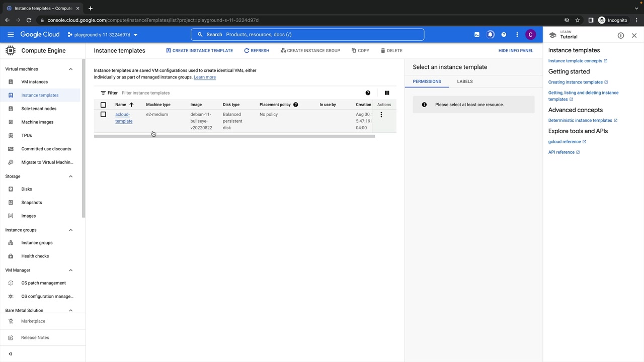This screenshot has height=362, width=644.
Task: Click the Learn Tutorial graduation cap icon
Action: 552,35
